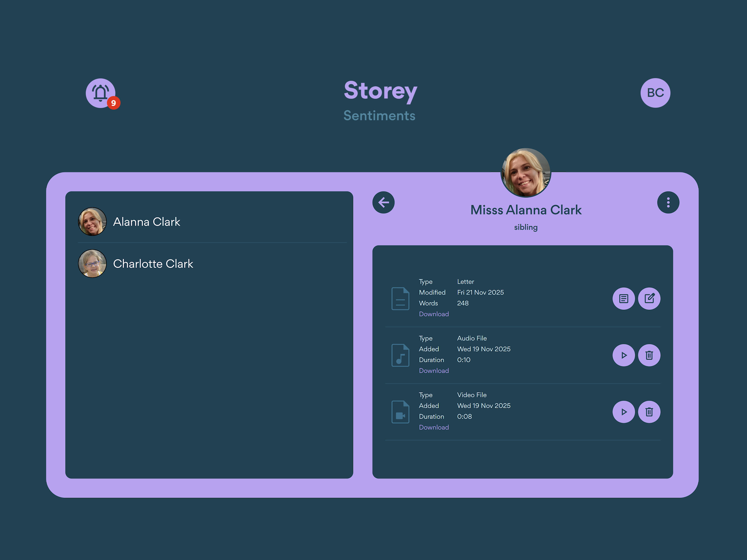This screenshot has height=560, width=747.
Task: Play the Video File sentiment
Action: [x=623, y=412]
